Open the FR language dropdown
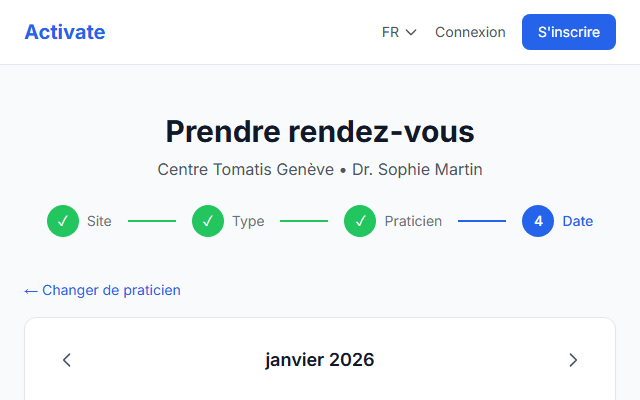The height and width of the screenshot is (400, 640). tap(399, 32)
